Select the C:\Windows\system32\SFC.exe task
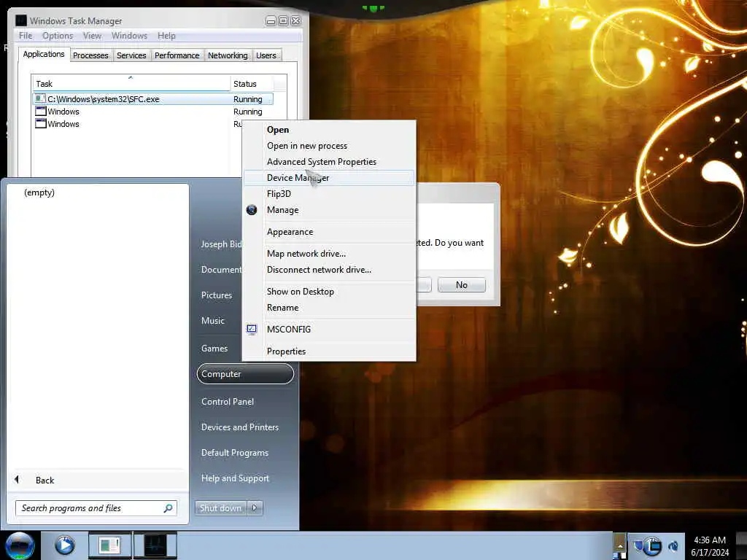Screen dimensions: 747x560 153,99
